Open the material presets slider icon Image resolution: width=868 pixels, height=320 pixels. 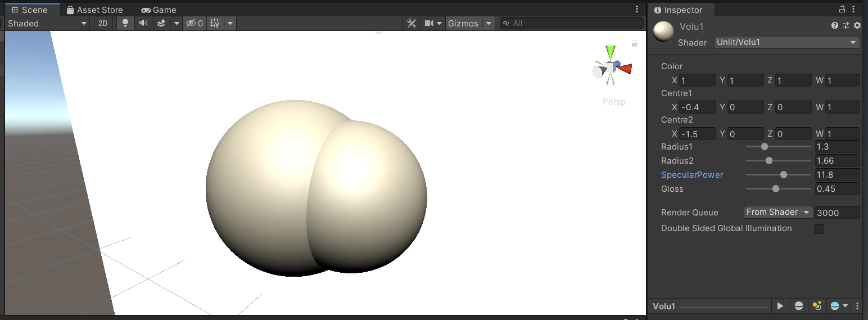pos(846,26)
